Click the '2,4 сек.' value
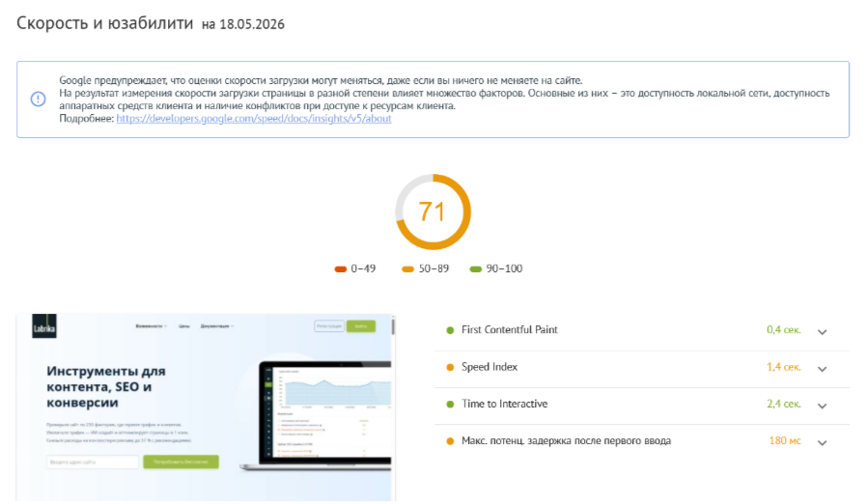866x504 pixels. [783, 404]
